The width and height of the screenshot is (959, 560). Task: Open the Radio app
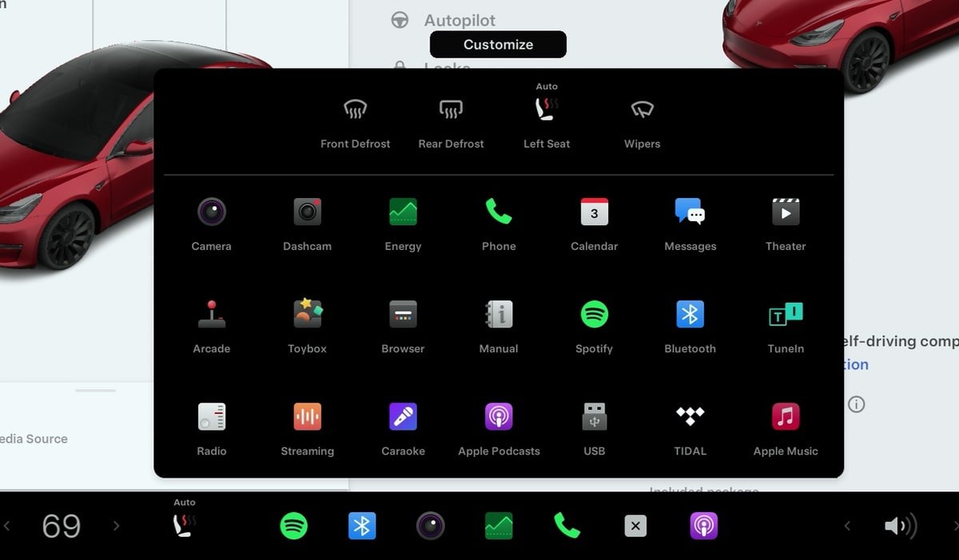pos(212,429)
